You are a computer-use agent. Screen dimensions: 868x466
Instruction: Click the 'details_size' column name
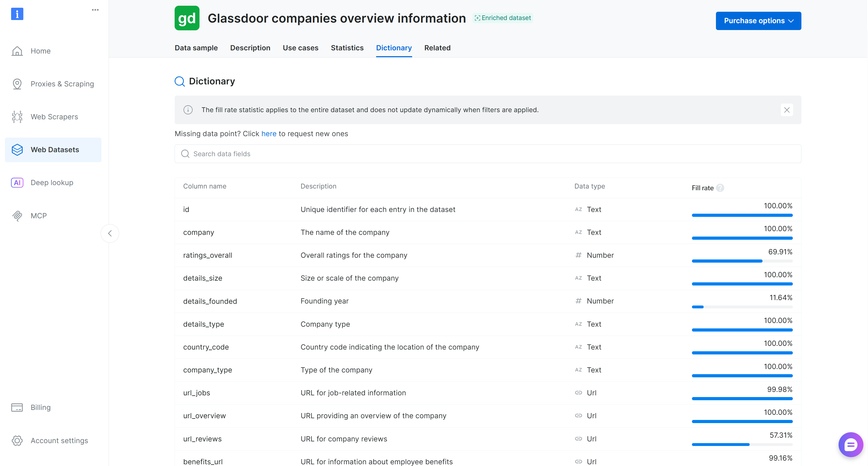(x=203, y=278)
